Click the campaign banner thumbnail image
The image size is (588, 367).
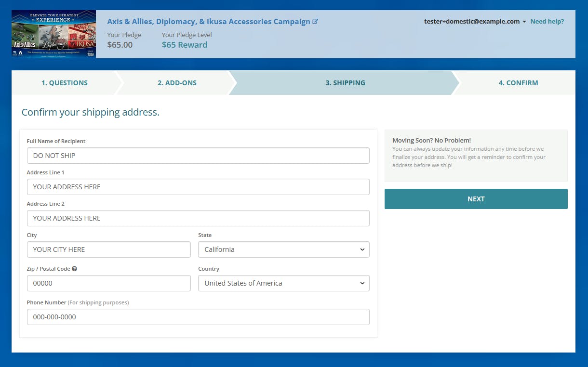(53, 34)
